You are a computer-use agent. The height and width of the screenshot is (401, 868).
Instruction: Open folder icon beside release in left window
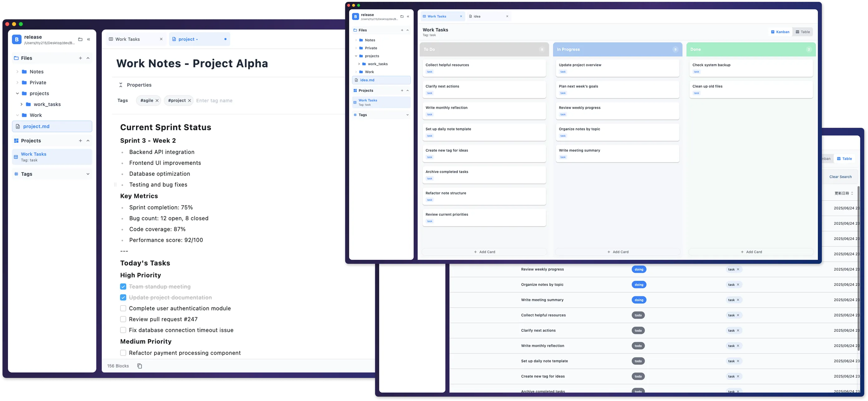[x=80, y=39]
